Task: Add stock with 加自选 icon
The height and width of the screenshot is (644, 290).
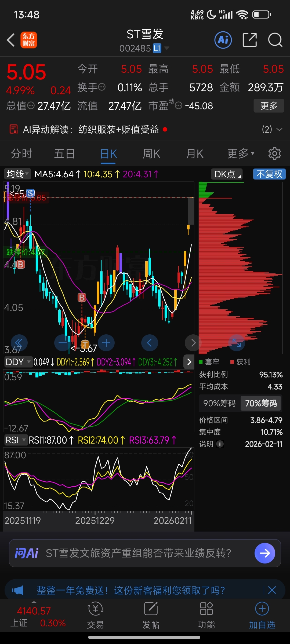Action: (x=262, y=615)
